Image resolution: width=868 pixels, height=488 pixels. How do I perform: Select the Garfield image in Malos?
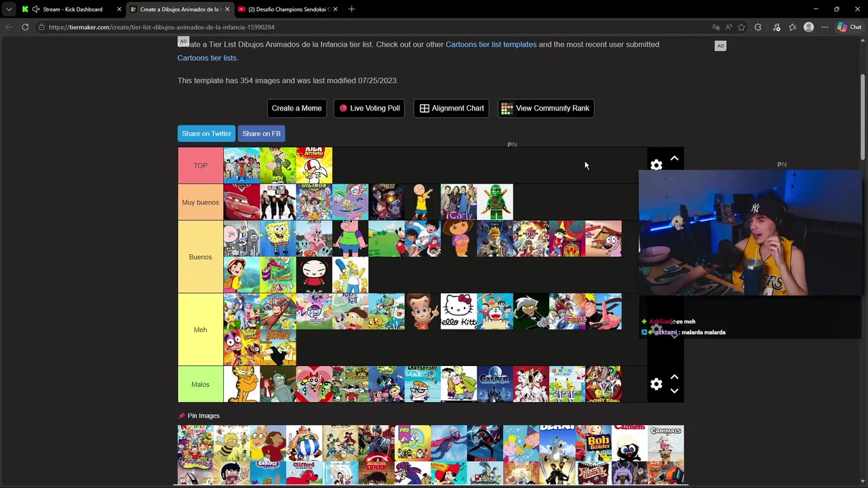pyautogui.click(x=242, y=384)
